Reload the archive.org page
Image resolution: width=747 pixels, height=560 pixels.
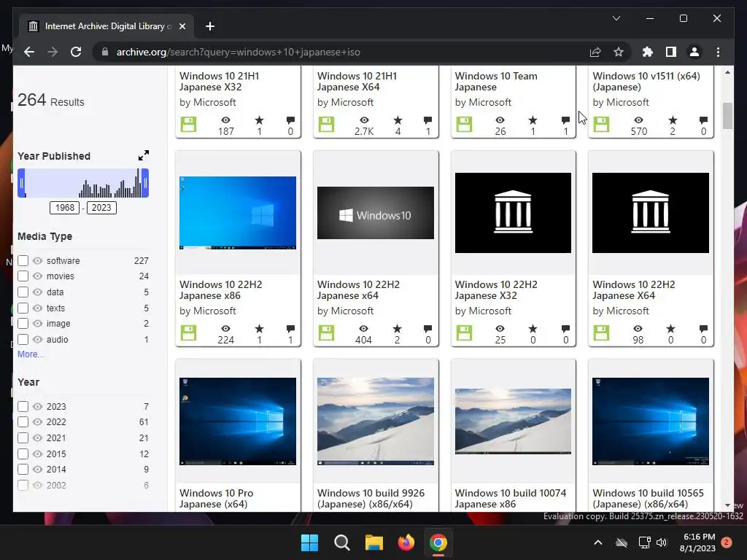click(x=76, y=52)
